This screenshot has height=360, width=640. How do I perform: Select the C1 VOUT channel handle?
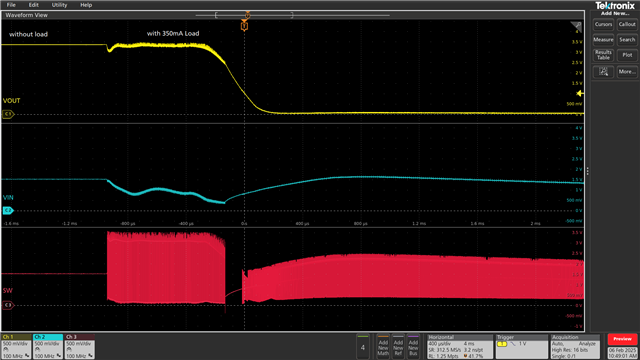click(8, 114)
